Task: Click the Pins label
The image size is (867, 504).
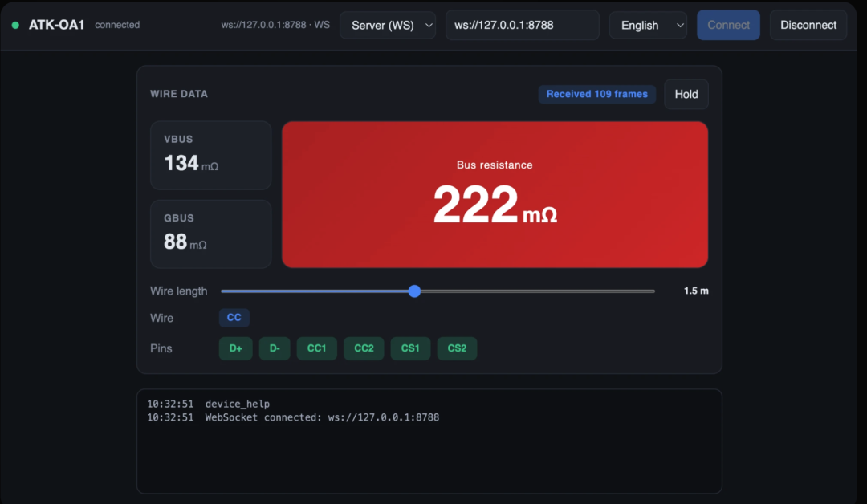Action: click(x=161, y=349)
